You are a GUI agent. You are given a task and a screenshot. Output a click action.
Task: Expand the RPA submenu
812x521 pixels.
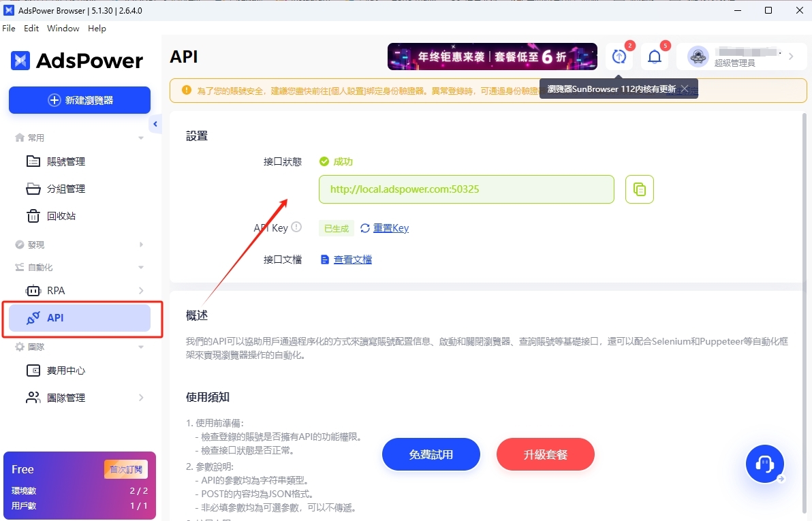[x=141, y=291]
